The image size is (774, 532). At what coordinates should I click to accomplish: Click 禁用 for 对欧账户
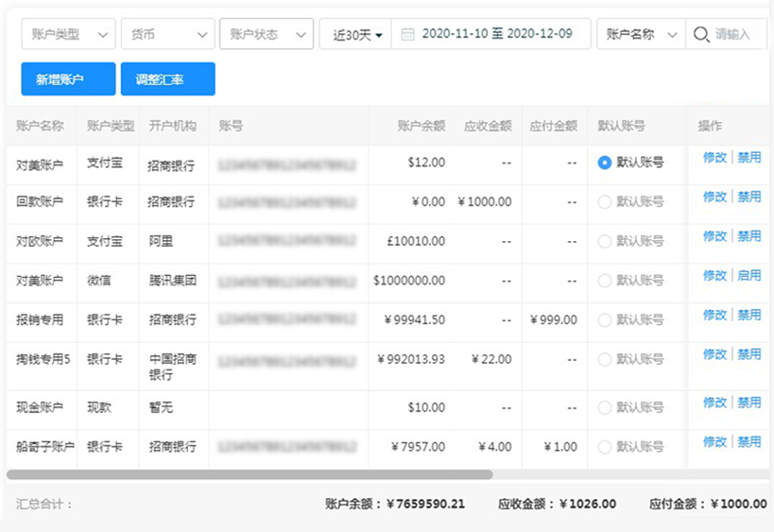coord(748,236)
